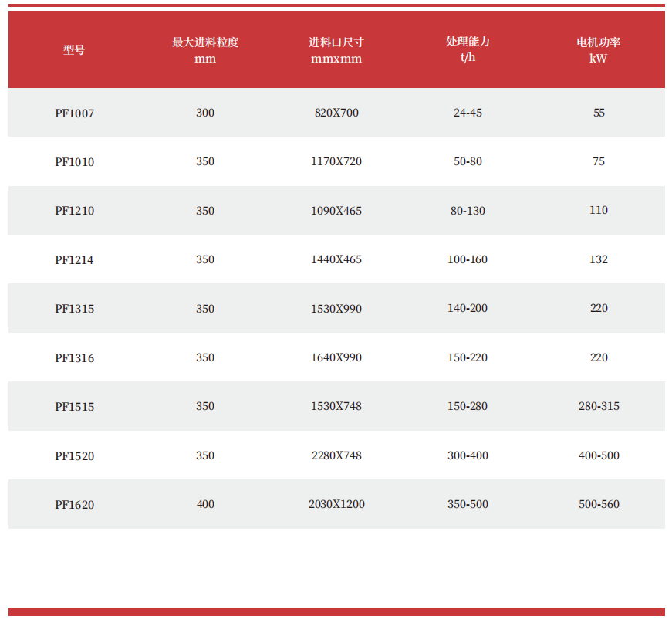Select the PF1210 row label
672x623 pixels.
pos(74,211)
